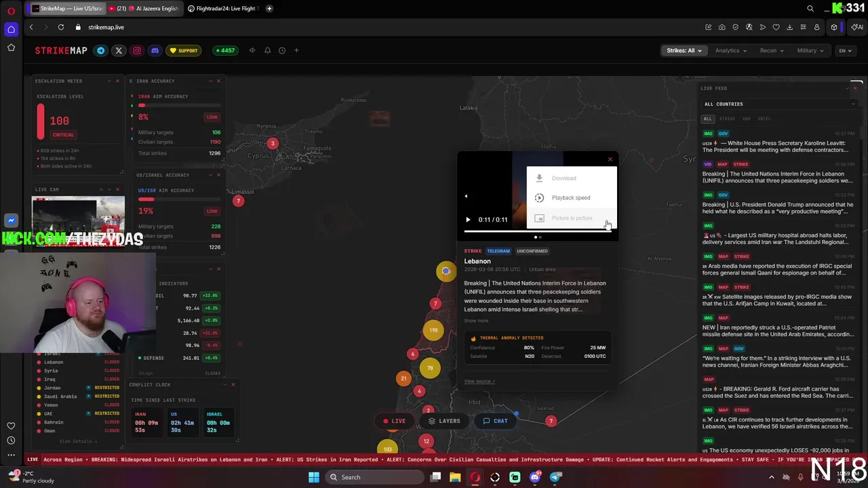Select Download in video context menu

click(572, 178)
